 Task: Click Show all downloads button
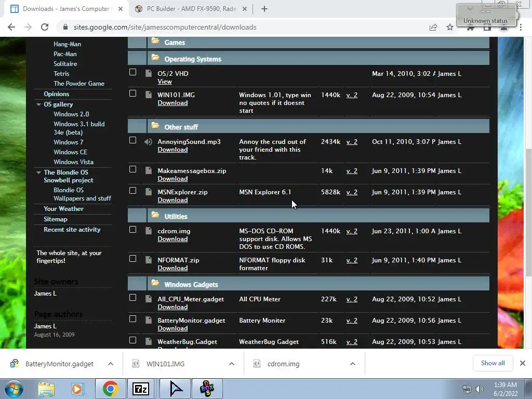point(493,363)
